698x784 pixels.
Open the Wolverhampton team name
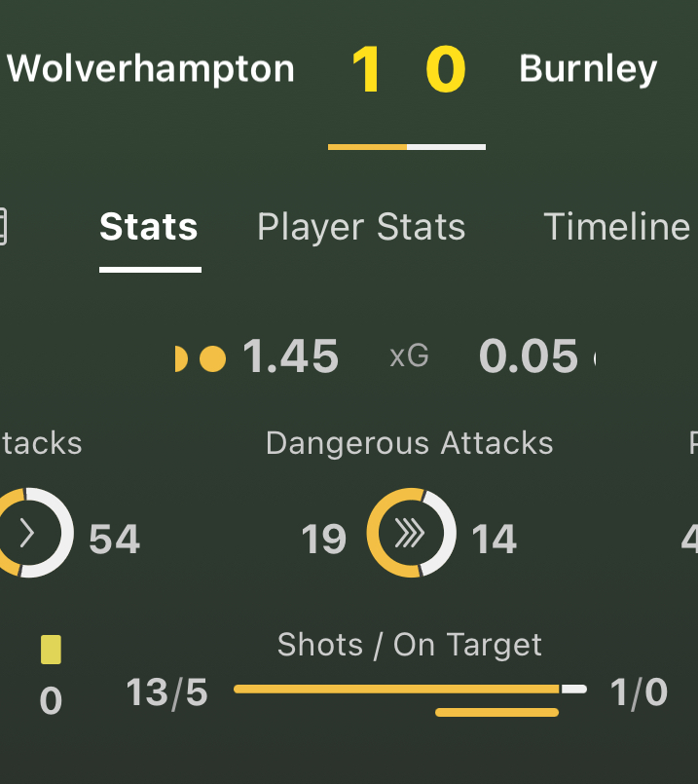151,69
